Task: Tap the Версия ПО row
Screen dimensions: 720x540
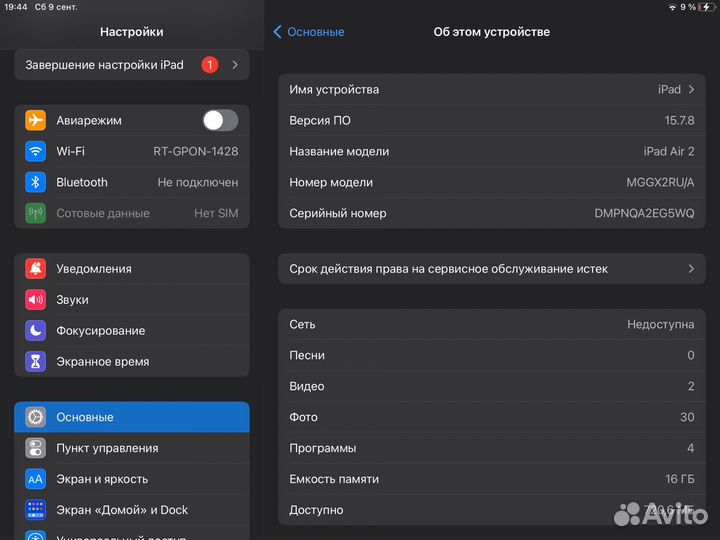Action: click(x=492, y=120)
